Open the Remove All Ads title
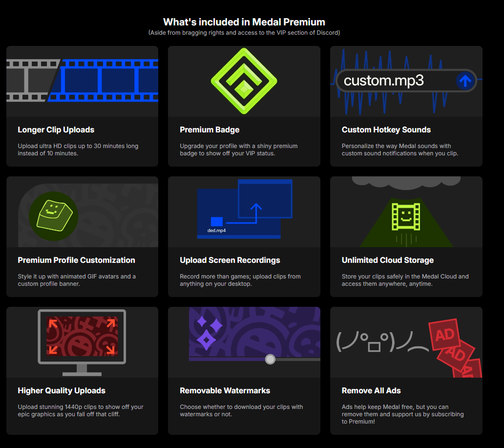The image size is (504, 448). point(371,390)
